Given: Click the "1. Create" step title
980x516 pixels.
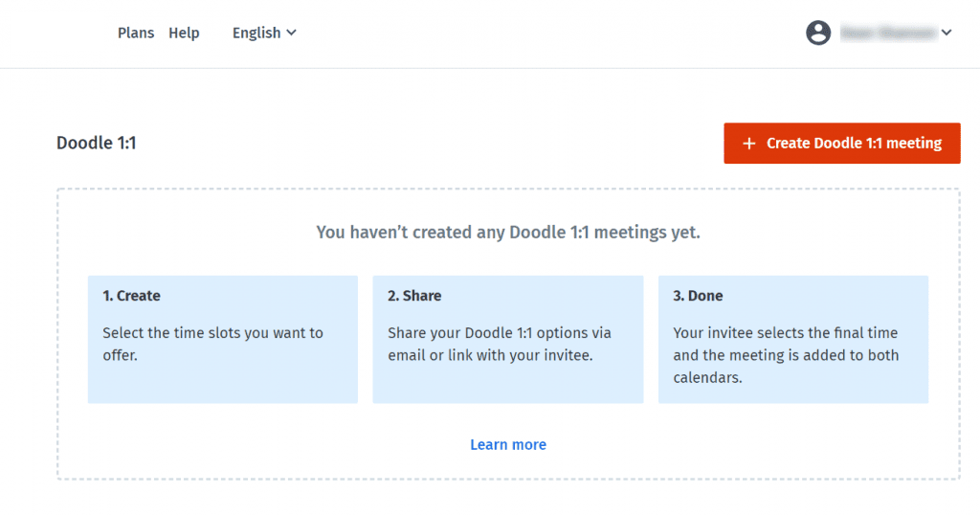Looking at the screenshot, I should click(x=132, y=296).
